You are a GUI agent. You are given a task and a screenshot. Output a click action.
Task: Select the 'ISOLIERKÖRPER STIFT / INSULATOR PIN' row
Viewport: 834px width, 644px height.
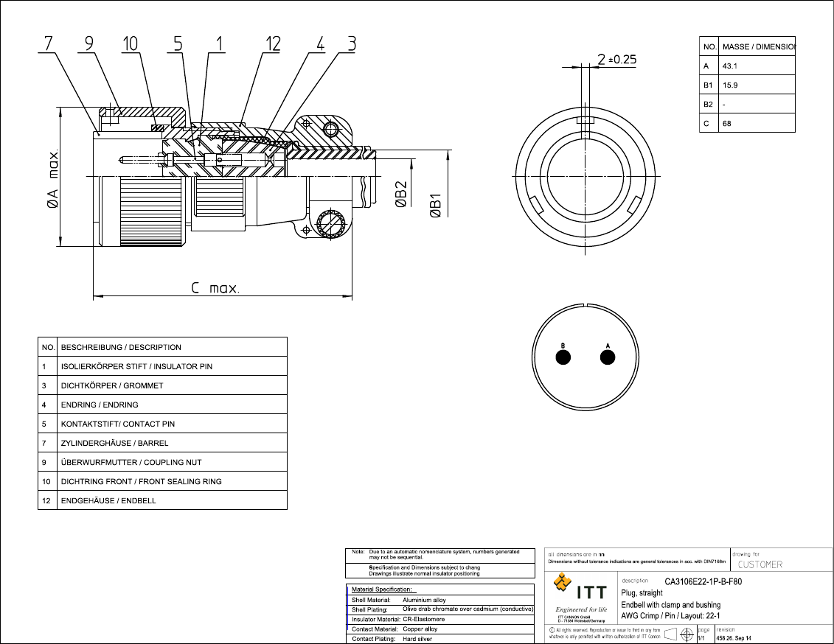click(x=162, y=366)
